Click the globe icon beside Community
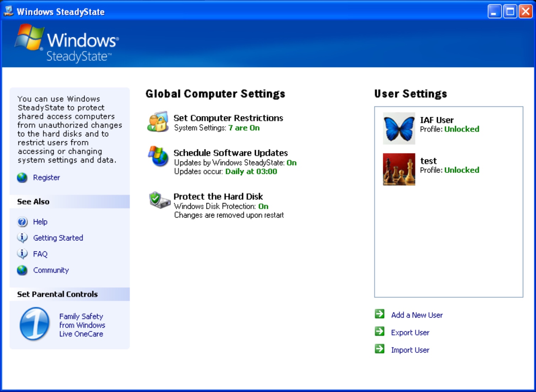Image resolution: width=536 pixels, height=392 pixels. [x=22, y=271]
